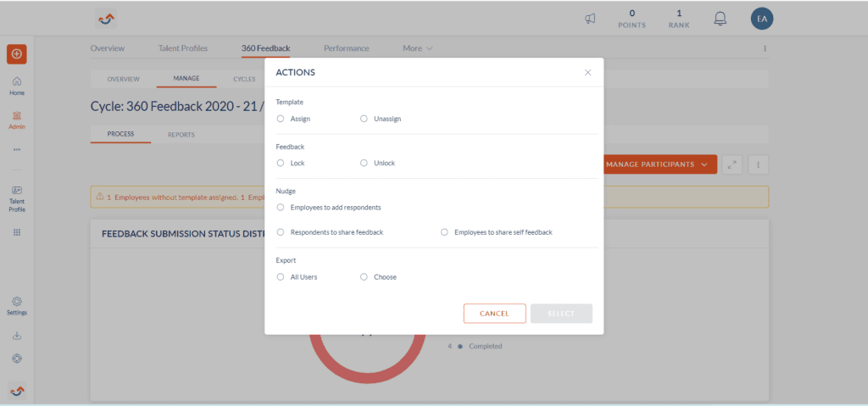Expand the More tab dropdown
This screenshot has height=406, width=868.
pyautogui.click(x=417, y=48)
